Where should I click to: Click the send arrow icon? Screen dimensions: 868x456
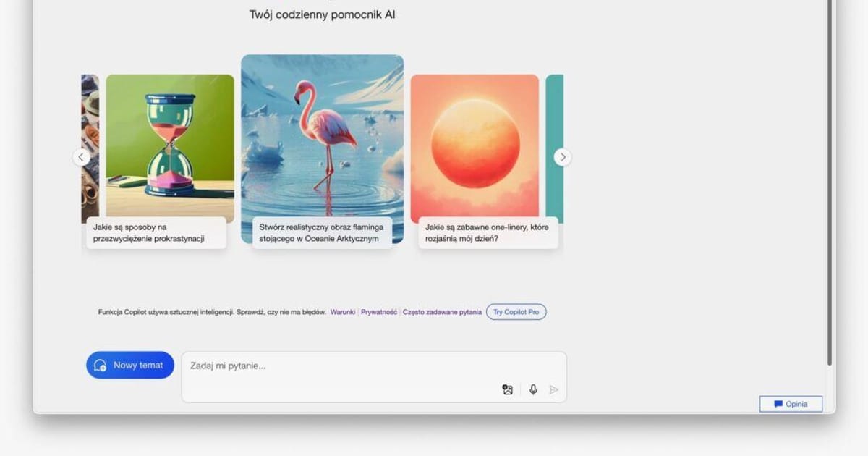point(554,389)
